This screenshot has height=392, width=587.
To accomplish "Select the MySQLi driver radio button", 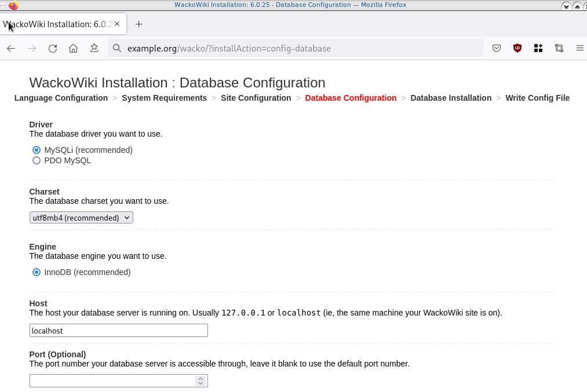I will (x=37, y=150).
